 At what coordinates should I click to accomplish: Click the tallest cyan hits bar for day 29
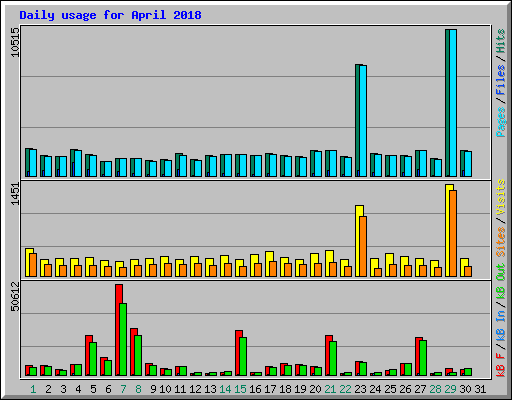453,103
